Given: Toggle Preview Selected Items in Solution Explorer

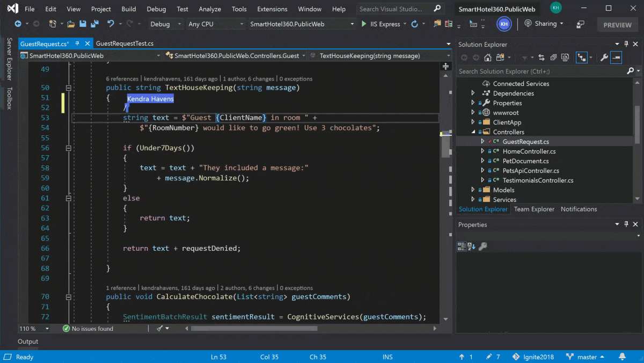Looking at the screenshot, I should click(617, 57).
